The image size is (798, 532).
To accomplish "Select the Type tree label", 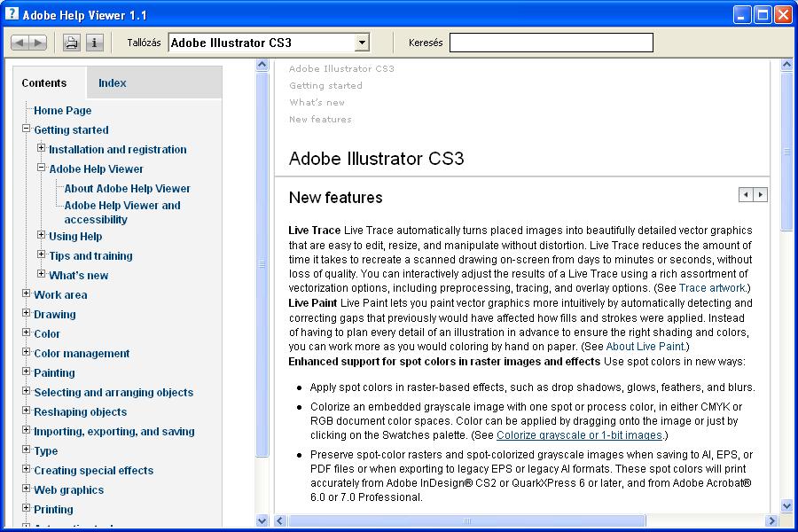I will tap(46, 451).
